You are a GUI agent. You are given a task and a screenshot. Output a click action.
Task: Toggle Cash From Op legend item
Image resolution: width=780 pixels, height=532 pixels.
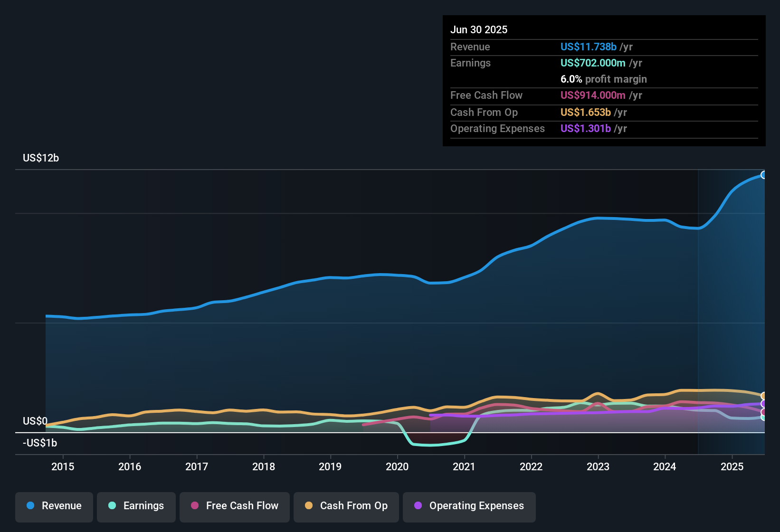click(x=346, y=506)
